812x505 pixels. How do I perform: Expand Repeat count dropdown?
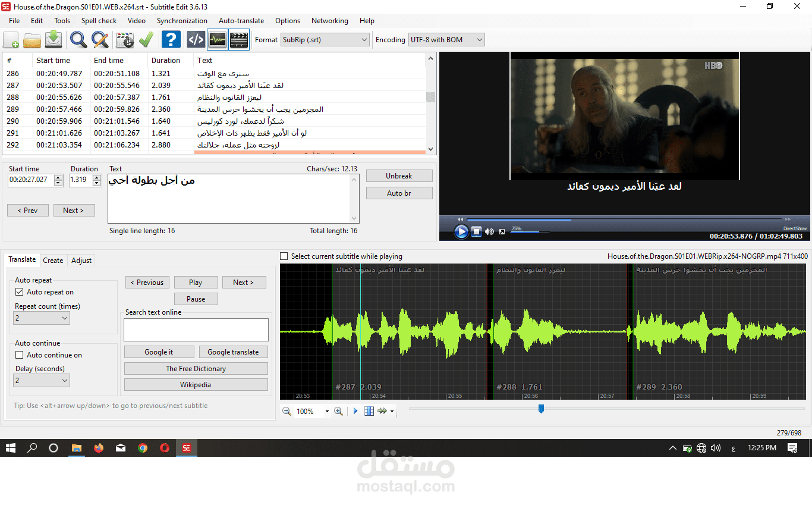(42, 318)
